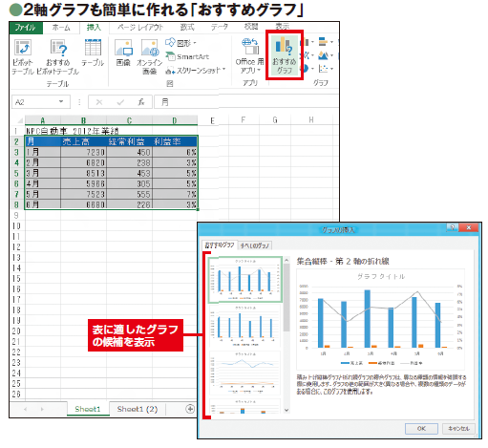Image resolution: width=488 pixels, height=448 pixels.
Task: Select column C header
Action: pyautogui.click(x=129, y=120)
